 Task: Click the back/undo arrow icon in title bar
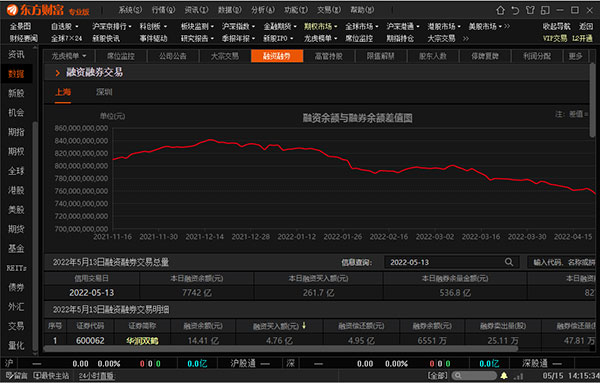pos(515,10)
